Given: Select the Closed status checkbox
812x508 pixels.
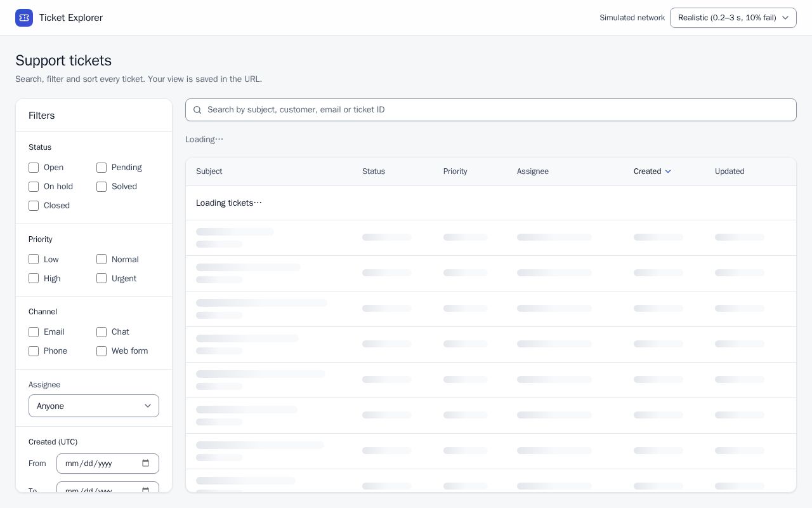Looking at the screenshot, I should pyautogui.click(x=34, y=206).
